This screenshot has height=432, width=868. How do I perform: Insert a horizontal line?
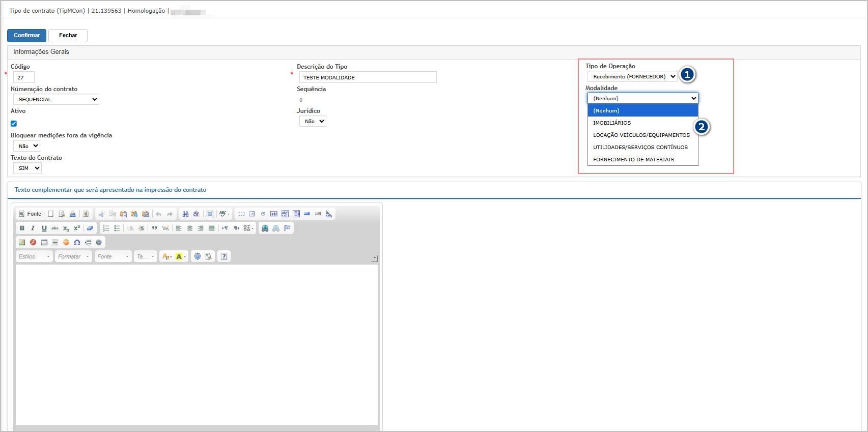(x=55, y=242)
